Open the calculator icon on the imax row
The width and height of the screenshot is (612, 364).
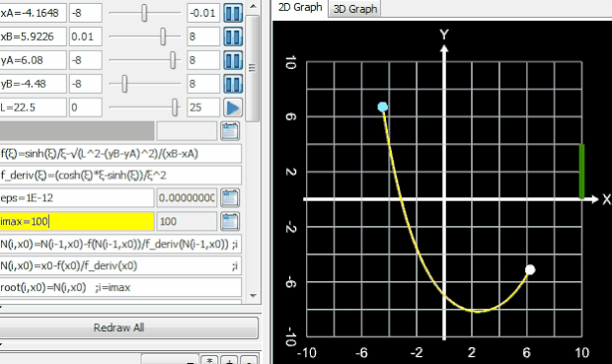point(230,222)
